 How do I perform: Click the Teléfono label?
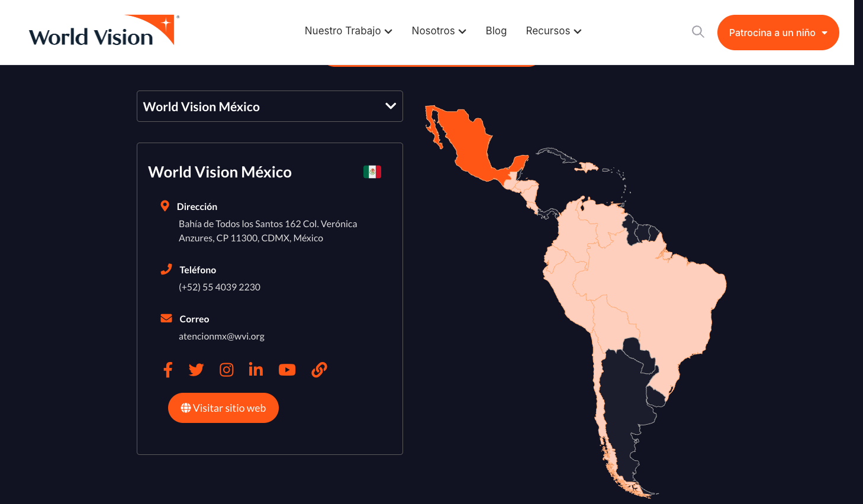[198, 270]
